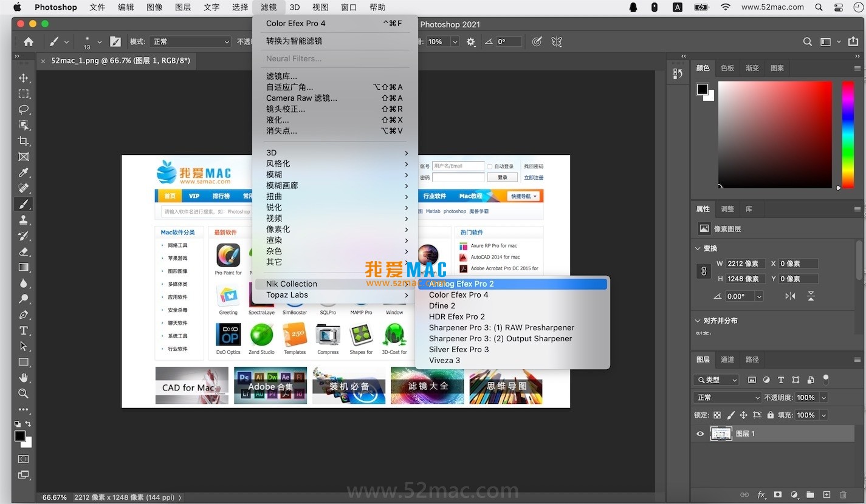Select the Blur tool
Screen dimensions: 866x504
coord(24,283)
